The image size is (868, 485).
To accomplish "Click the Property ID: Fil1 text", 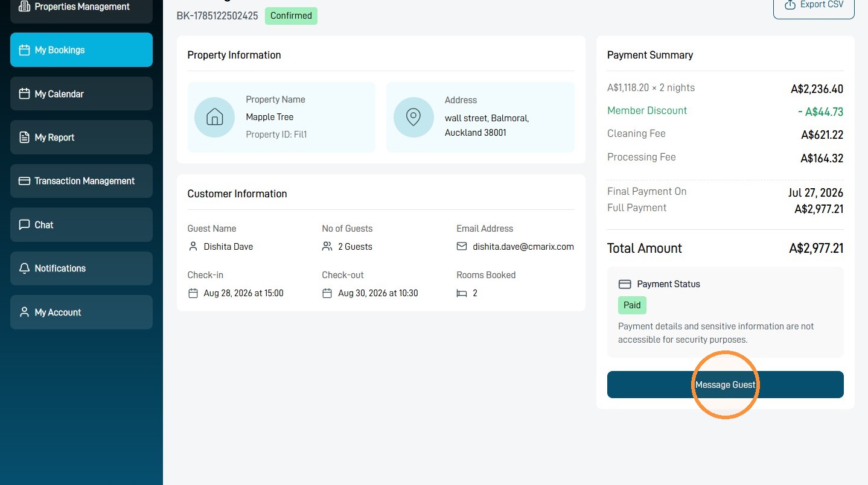I will [276, 135].
